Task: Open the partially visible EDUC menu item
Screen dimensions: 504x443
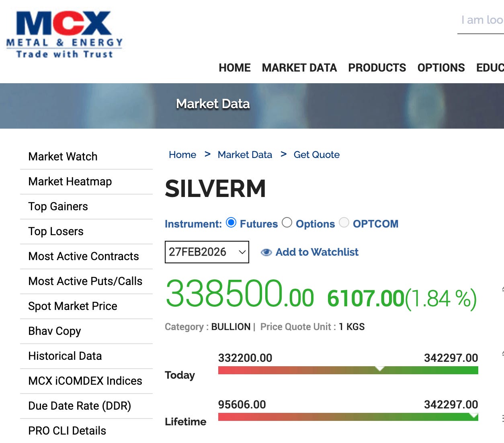Action: pos(490,68)
